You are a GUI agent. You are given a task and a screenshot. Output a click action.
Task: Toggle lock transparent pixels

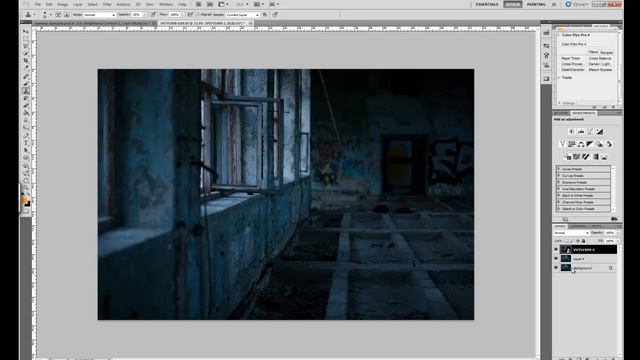(566, 241)
